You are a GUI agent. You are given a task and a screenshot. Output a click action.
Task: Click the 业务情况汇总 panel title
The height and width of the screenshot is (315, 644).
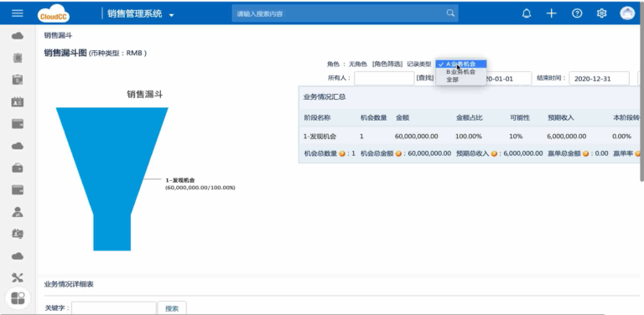325,97
